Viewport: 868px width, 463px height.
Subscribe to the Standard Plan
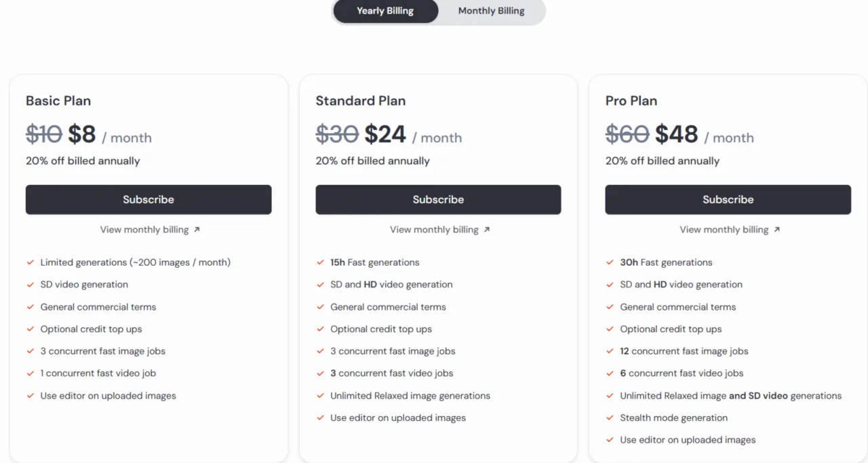pos(438,199)
